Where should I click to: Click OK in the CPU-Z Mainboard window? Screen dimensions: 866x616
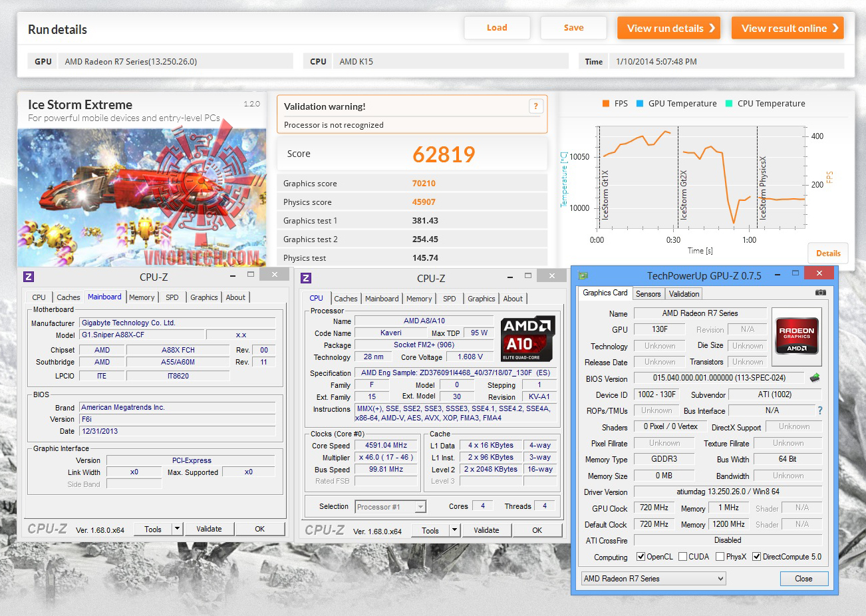[260, 529]
